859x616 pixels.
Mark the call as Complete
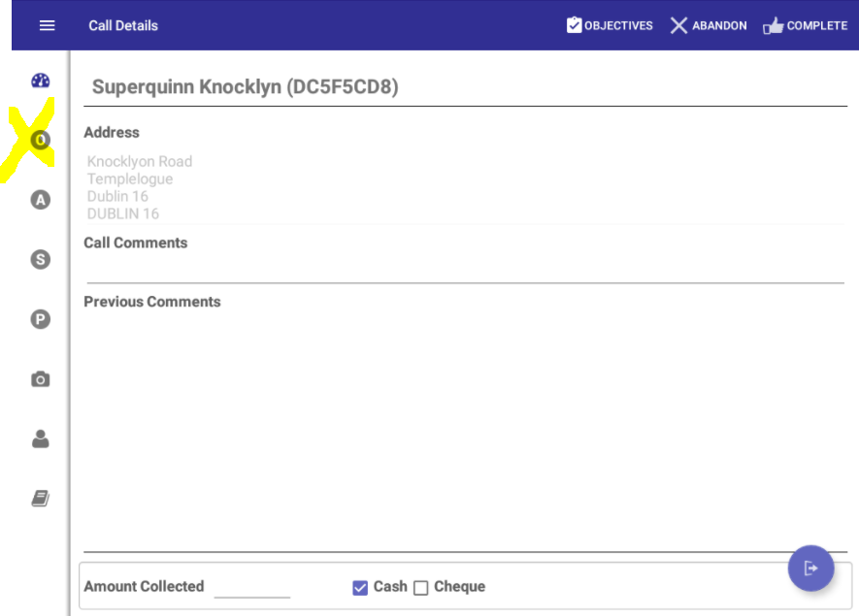pyautogui.click(x=806, y=25)
